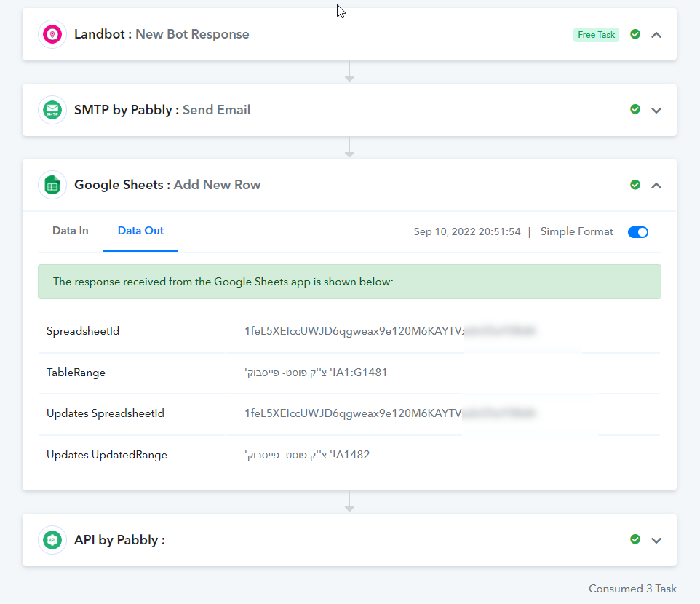Click the SMTP by Pabbly : Send Email title
The width and height of the screenshot is (700, 604).
[x=162, y=110]
